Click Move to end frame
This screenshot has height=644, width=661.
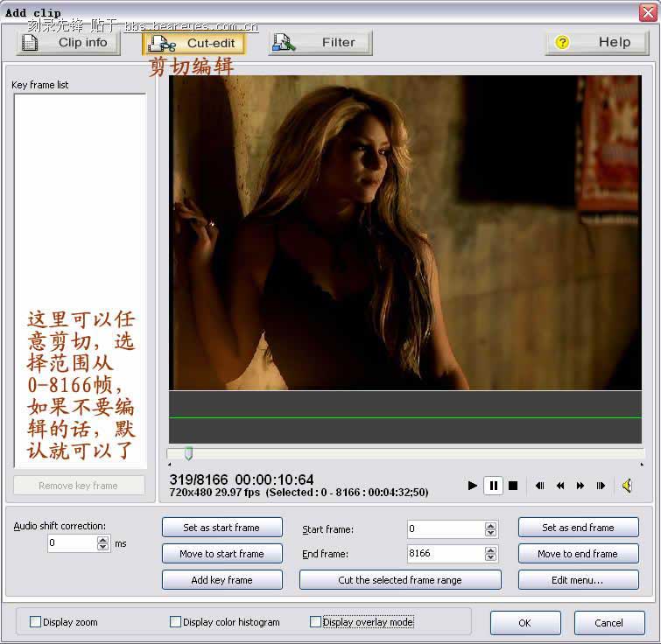click(579, 554)
